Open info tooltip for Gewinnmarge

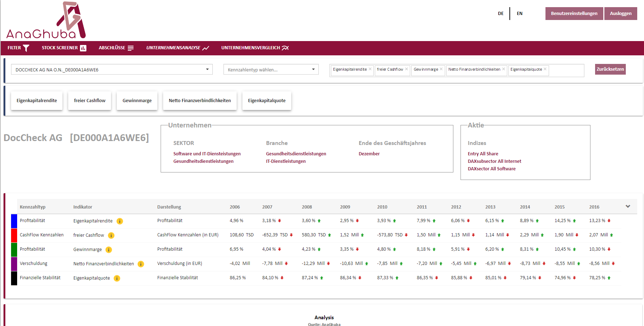click(109, 250)
